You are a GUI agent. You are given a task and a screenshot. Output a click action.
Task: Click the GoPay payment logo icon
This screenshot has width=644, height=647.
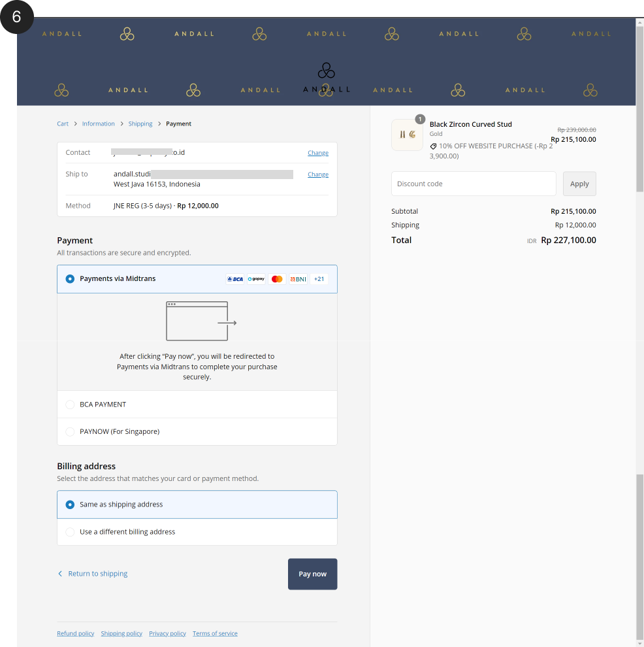tap(256, 279)
